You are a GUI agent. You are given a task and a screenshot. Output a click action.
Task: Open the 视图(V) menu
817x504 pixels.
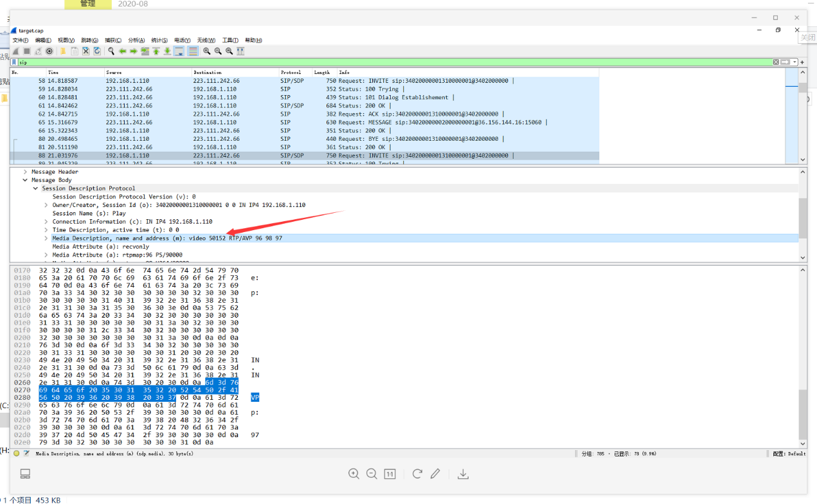point(66,40)
